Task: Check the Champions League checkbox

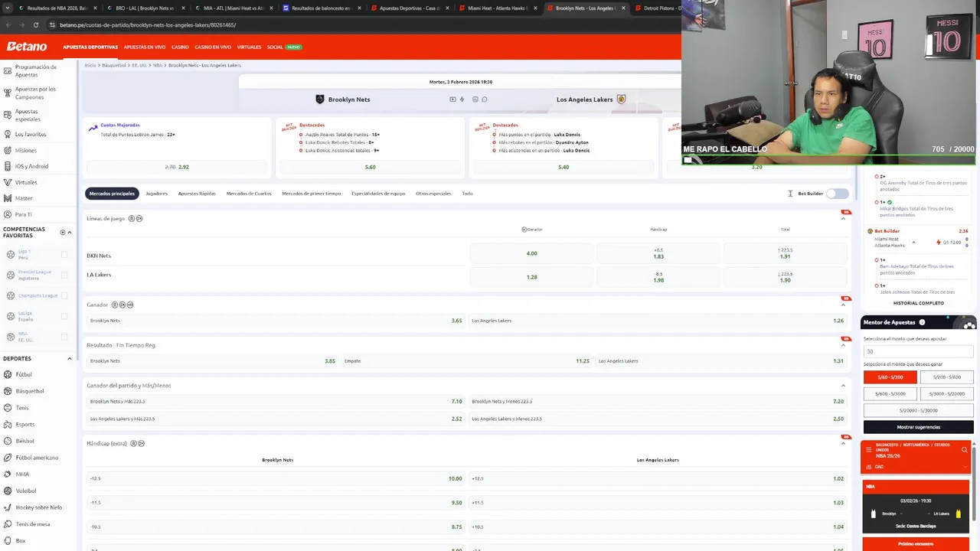Action: (x=64, y=295)
